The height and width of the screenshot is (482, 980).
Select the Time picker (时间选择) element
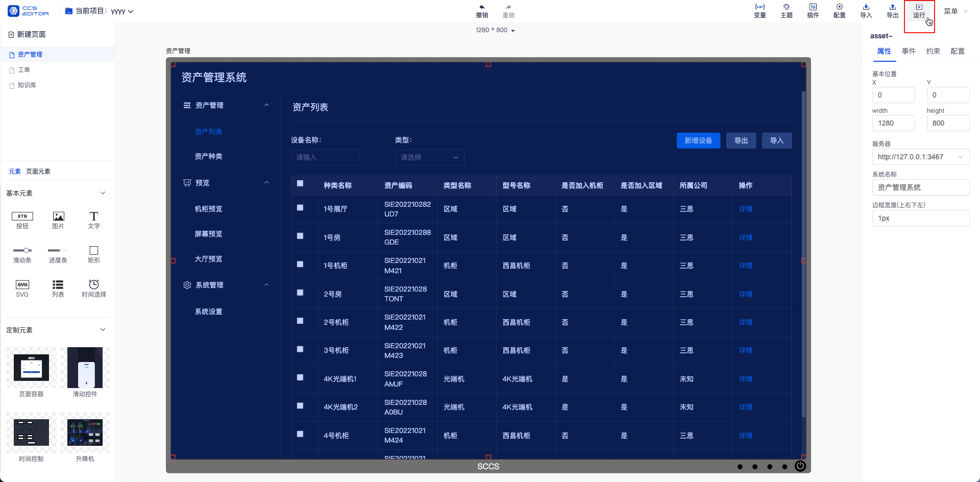click(x=94, y=289)
